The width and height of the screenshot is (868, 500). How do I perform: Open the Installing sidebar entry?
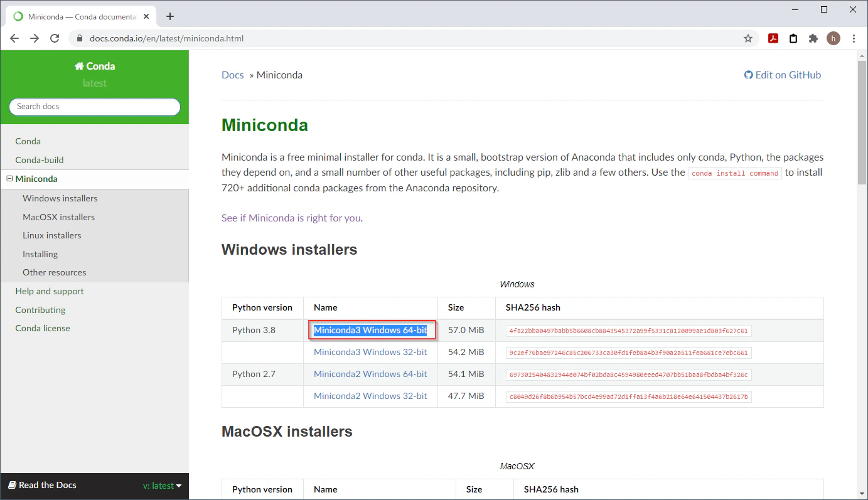click(x=40, y=254)
